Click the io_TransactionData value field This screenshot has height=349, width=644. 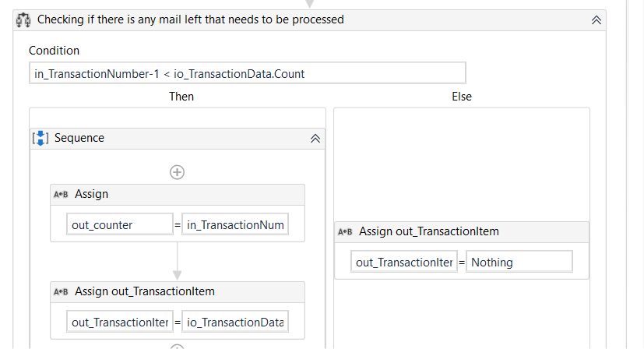click(x=234, y=322)
